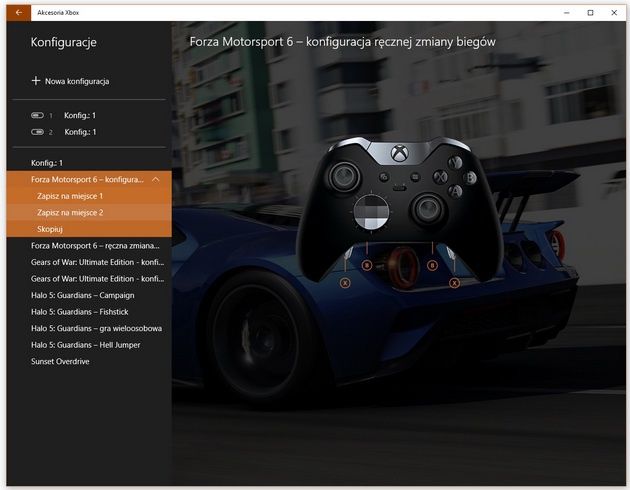Close the Akcesoria Xbox window
630x490 pixels.
click(x=614, y=13)
